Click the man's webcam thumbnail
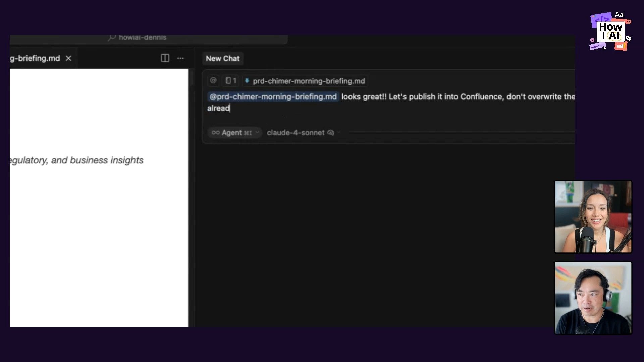This screenshot has width=644, height=362. [x=593, y=298]
